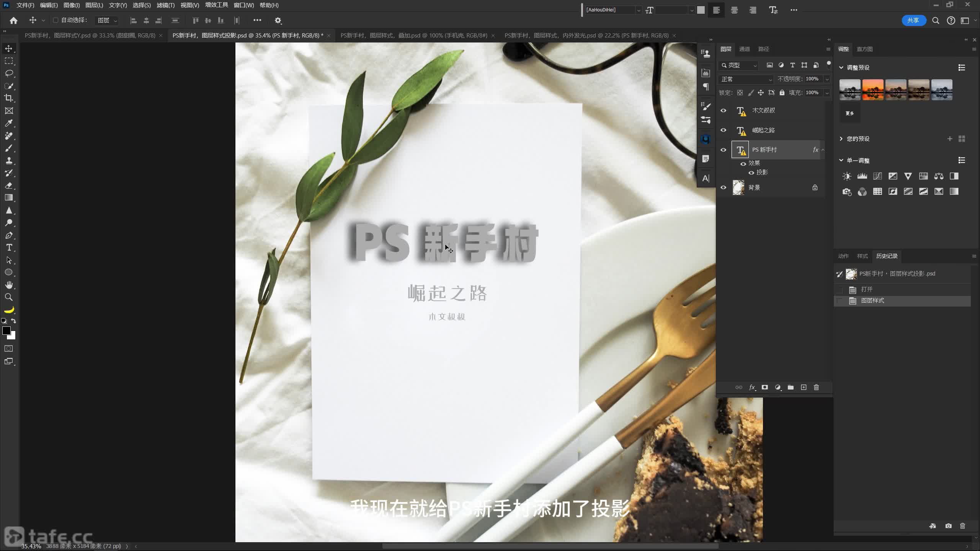Click the foreground color swatch

coord(6,331)
